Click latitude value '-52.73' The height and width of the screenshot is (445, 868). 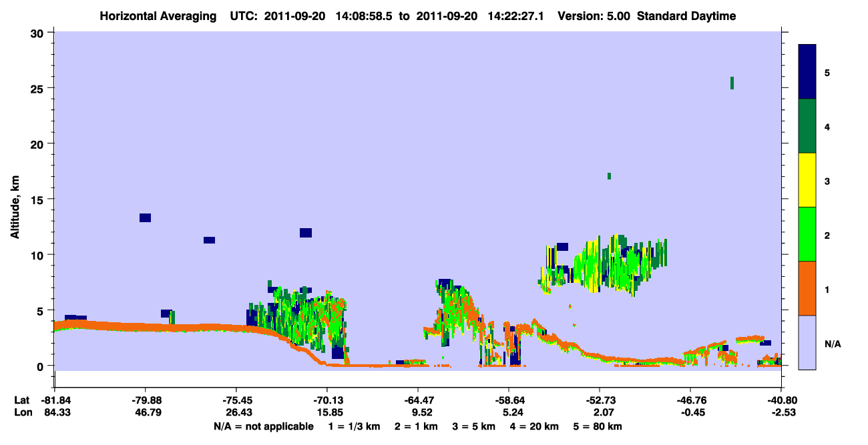(600, 400)
